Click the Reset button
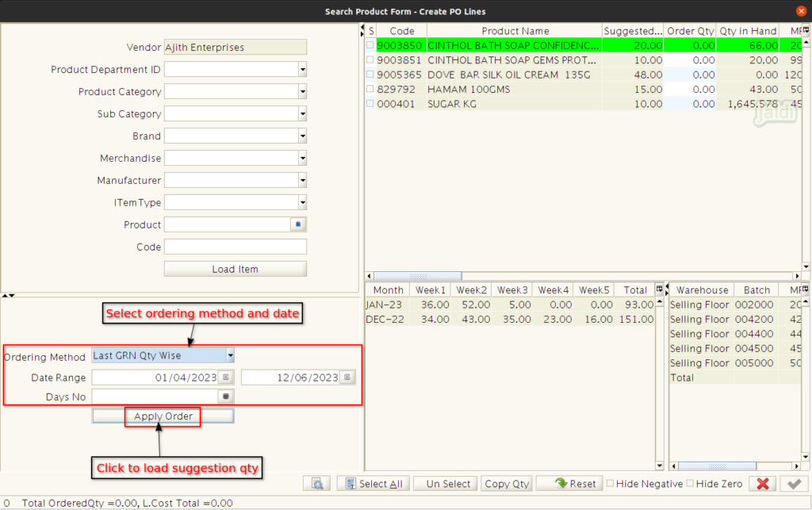The width and height of the screenshot is (812, 510). pyautogui.click(x=569, y=484)
